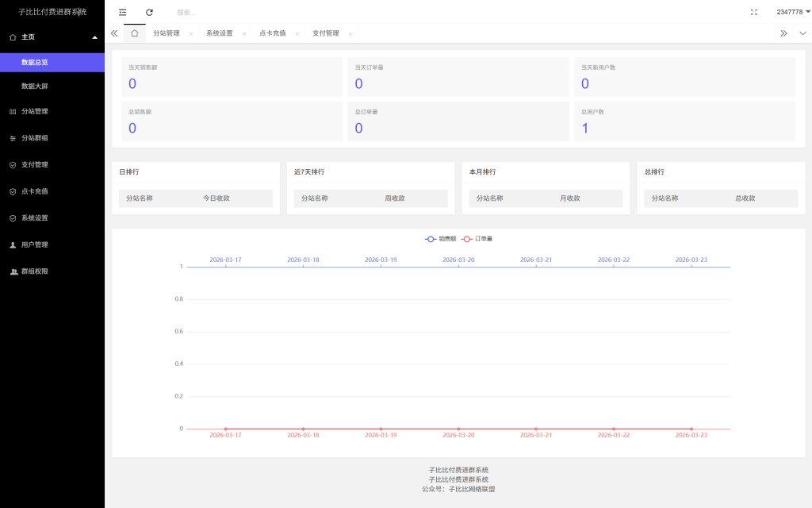The height and width of the screenshot is (508, 812).
Task: Click the 点卡充值 sidebar icon
Action: click(x=13, y=191)
